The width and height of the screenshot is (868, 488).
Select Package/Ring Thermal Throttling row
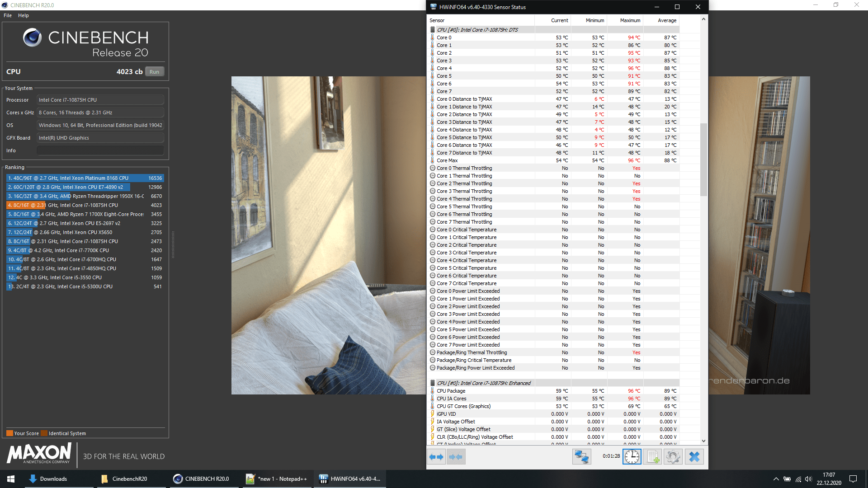pos(554,352)
